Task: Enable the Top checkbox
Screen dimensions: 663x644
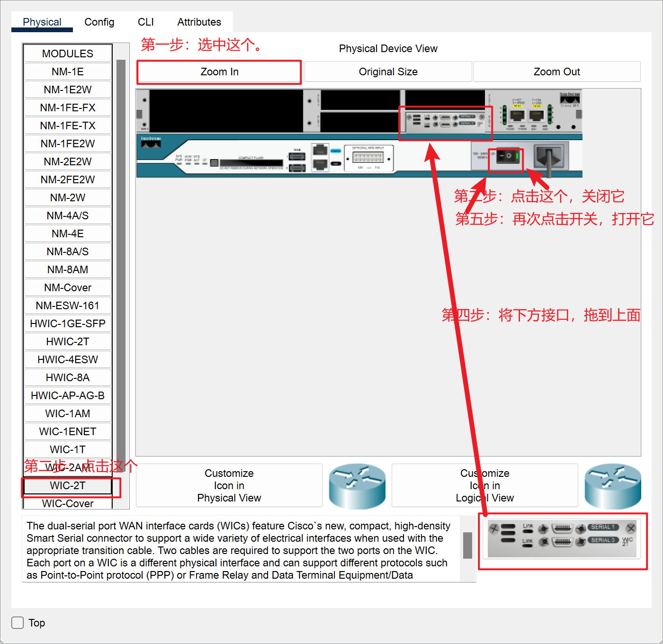Action: pyautogui.click(x=18, y=623)
